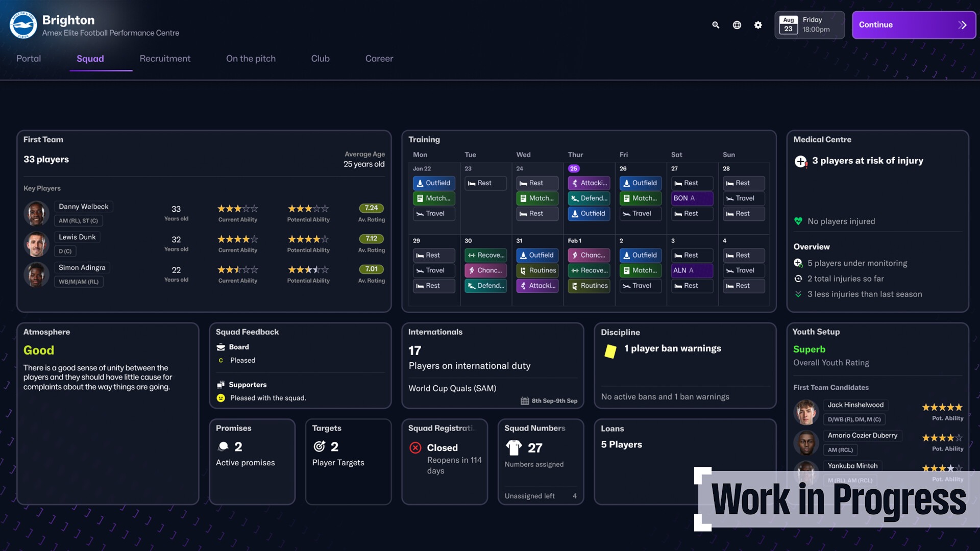Expand Promises active details section
This screenshot has height=551, width=980.
(253, 461)
